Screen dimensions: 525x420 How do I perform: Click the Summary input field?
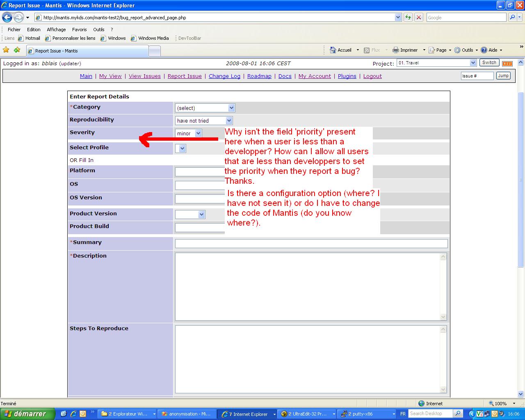coord(311,244)
